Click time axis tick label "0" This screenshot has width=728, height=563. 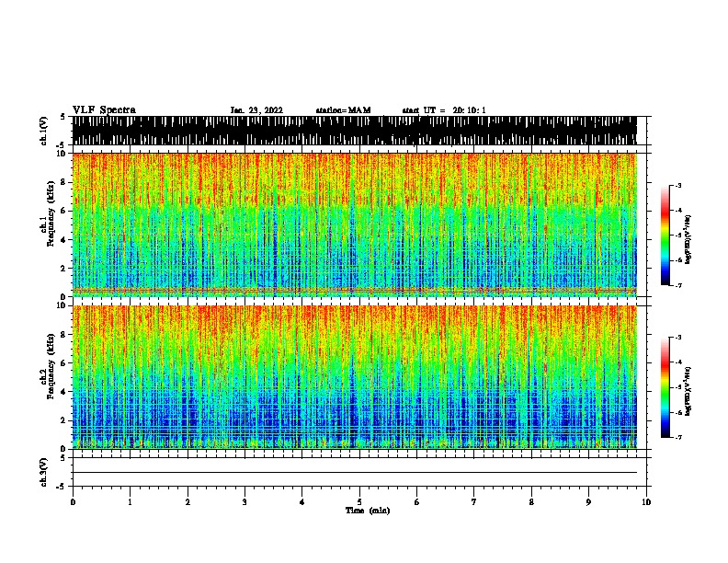tap(73, 502)
